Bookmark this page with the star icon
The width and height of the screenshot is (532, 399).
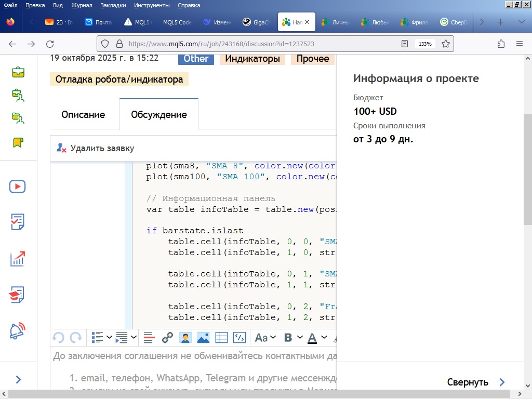coord(445,44)
